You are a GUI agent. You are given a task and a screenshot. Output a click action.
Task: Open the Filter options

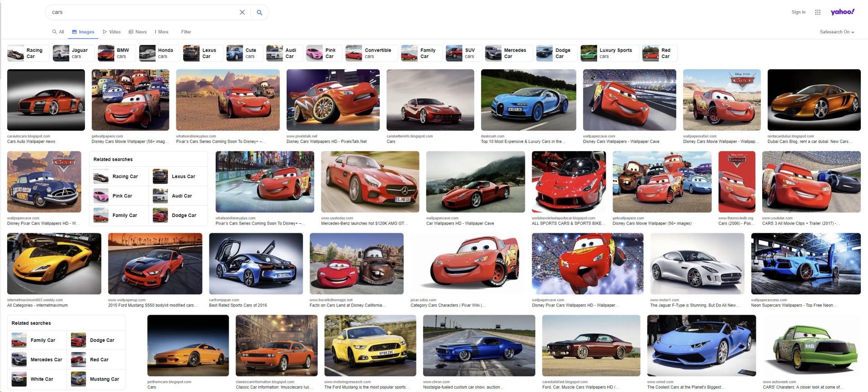[186, 32]
